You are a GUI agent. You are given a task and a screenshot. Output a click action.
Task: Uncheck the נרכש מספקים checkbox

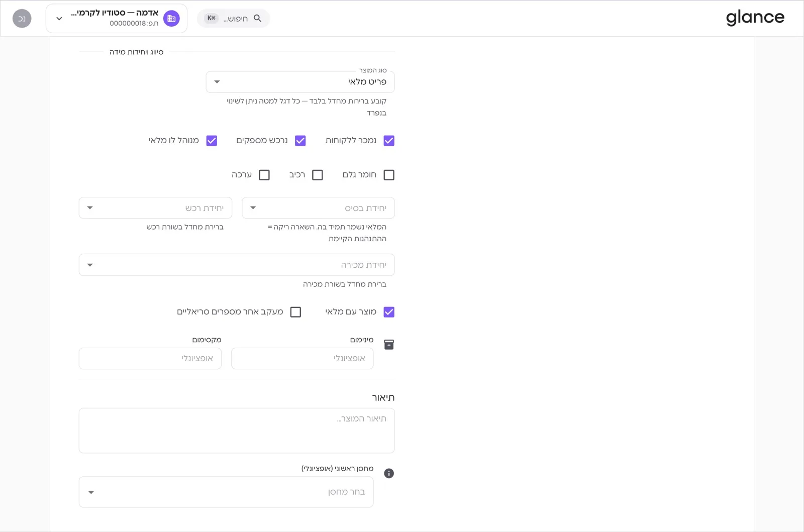(x=300, y=141)
